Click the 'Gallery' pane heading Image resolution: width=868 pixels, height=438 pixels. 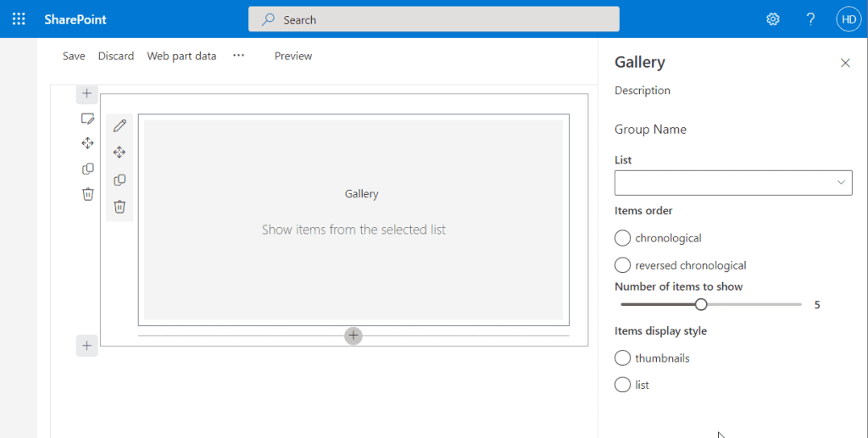640,63
